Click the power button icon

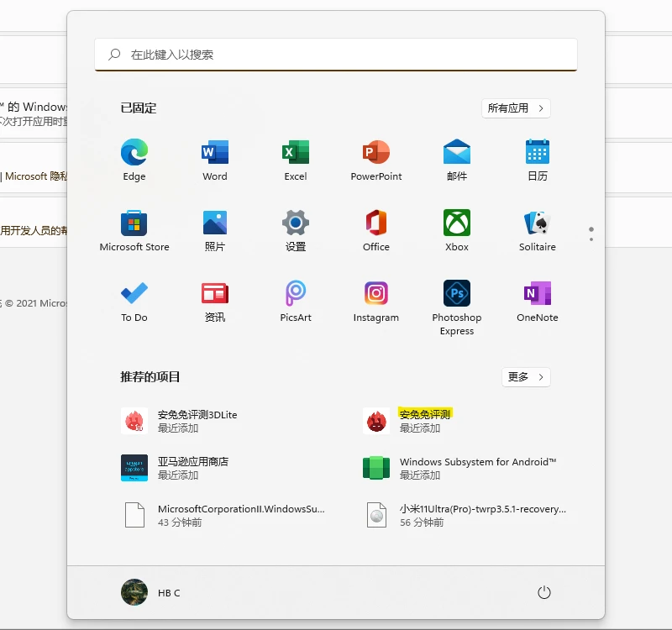tap(543, 593)
